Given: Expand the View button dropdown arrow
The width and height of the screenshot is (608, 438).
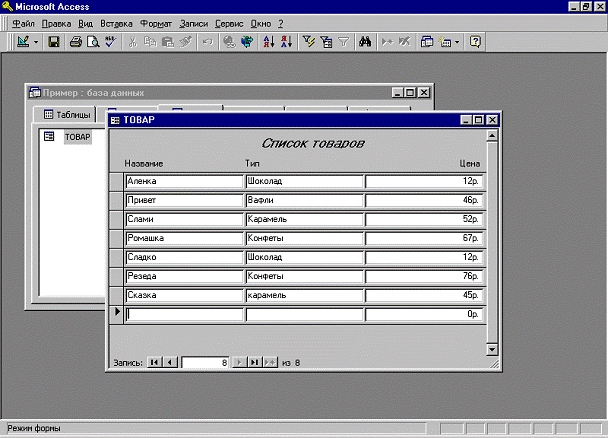Looking at the screenshot, I should 36,42.
